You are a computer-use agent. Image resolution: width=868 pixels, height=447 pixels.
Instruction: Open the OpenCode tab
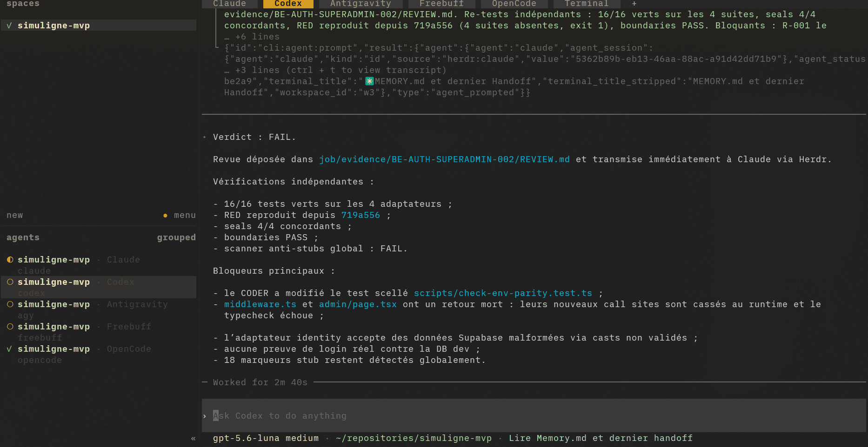[x=514, y=4]
